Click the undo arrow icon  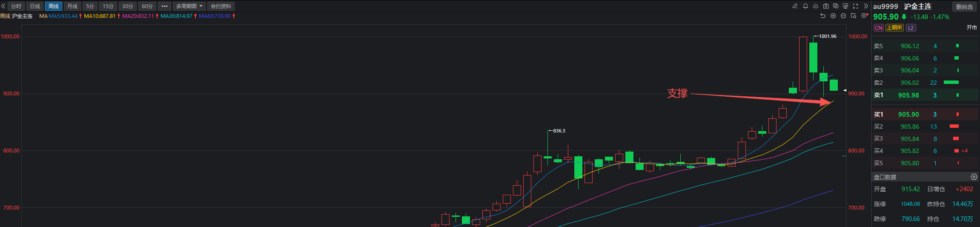(822, 16)
